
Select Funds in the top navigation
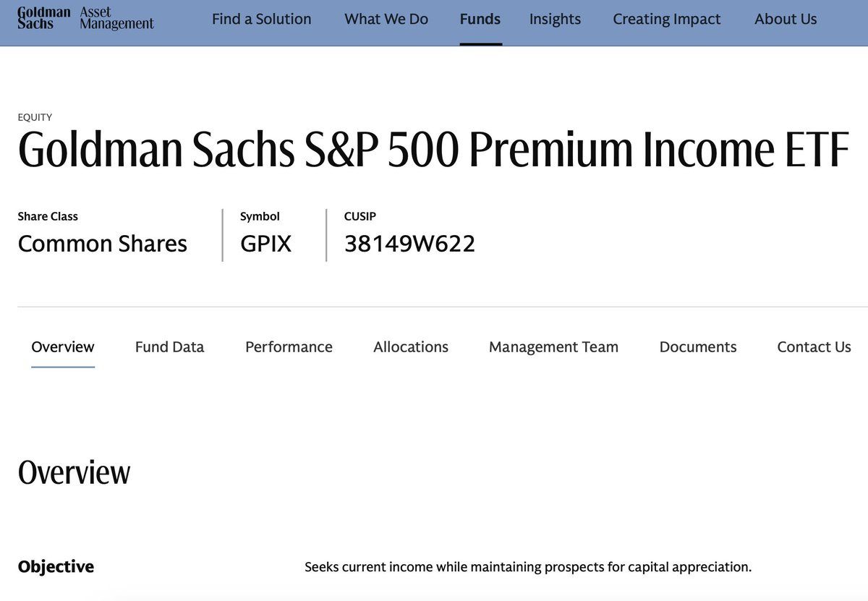point(480,20)
